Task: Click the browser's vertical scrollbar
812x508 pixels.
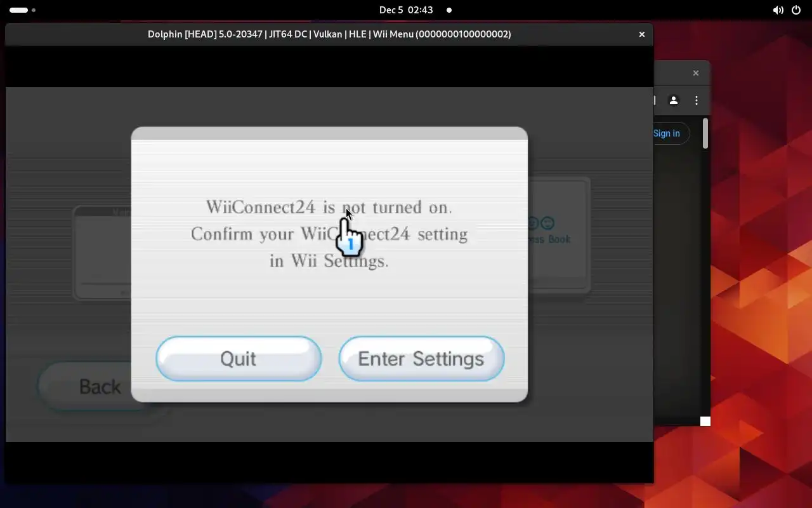Action: (705, 133)
